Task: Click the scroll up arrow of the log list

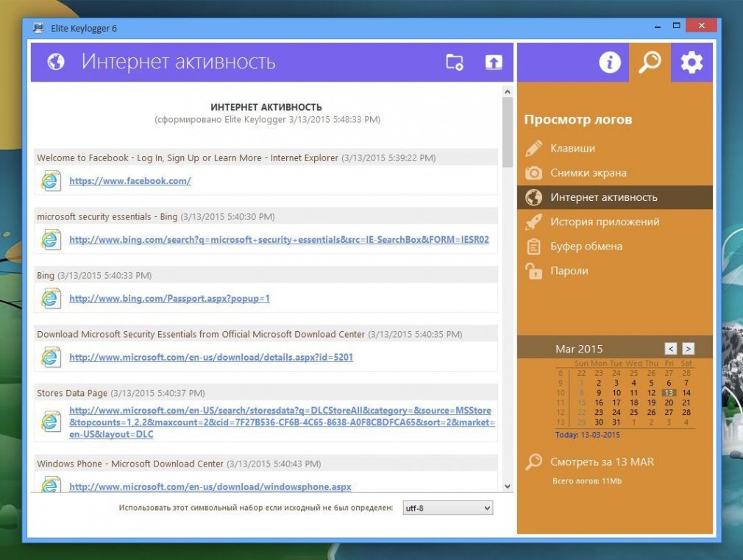Action: 508,91
